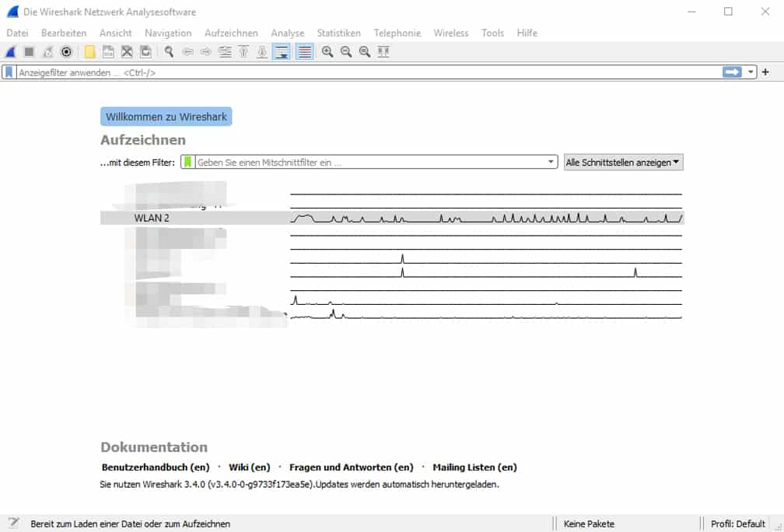784x532 pixels.
Task: Open the Aufzeichnen menu
Action: point(232,33)
